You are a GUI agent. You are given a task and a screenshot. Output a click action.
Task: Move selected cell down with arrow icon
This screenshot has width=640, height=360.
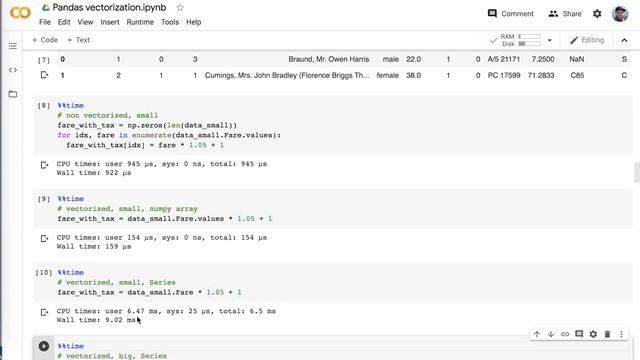(551, 334)
